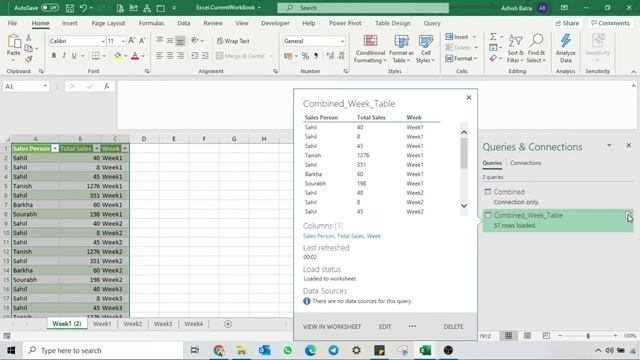Open Find & Select menu

[536, 49]
